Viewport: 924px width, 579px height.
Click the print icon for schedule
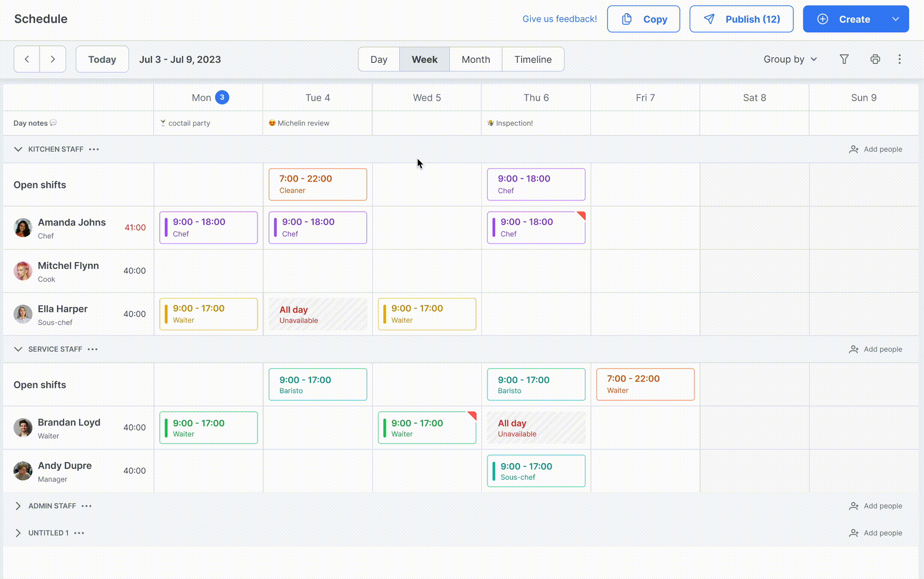point(875,59)
